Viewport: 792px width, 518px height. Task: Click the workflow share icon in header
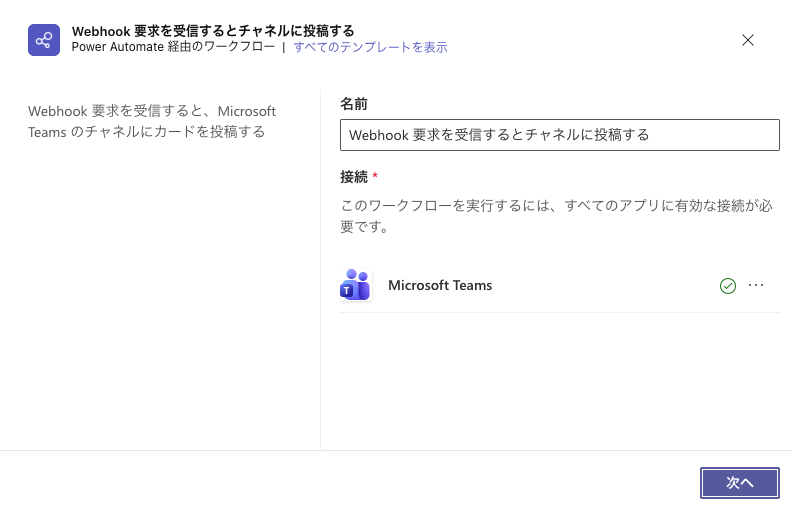tap(43, 40)
